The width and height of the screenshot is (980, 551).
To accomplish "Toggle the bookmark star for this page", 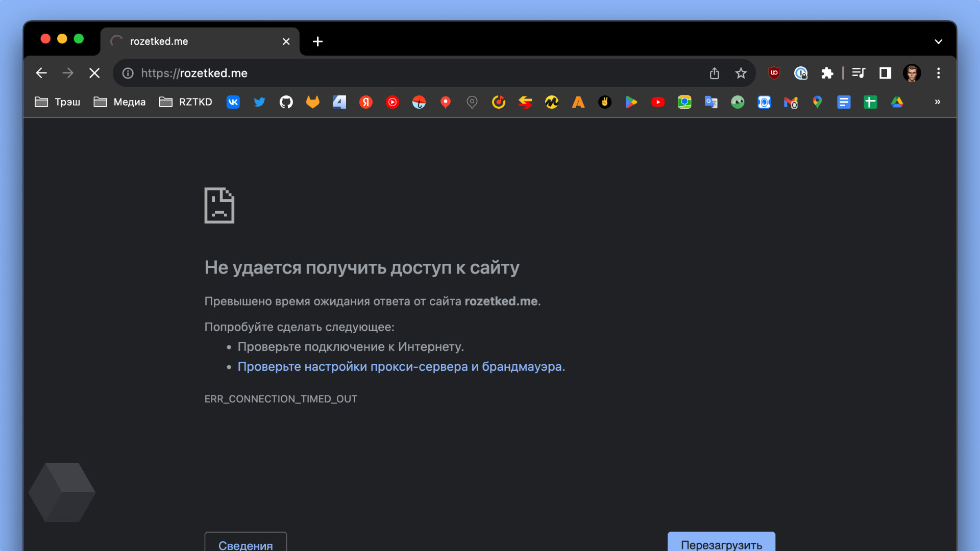I will (741, 73).
